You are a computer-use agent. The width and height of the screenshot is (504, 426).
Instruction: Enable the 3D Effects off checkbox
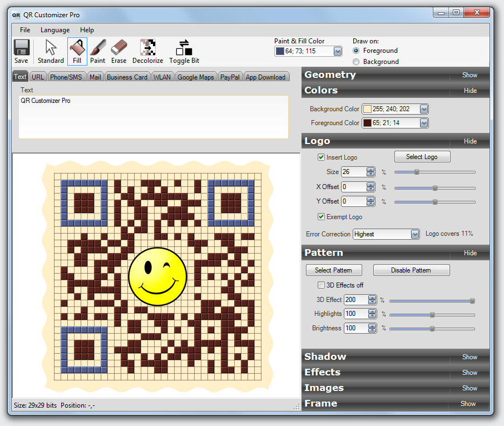coord(321,285)
